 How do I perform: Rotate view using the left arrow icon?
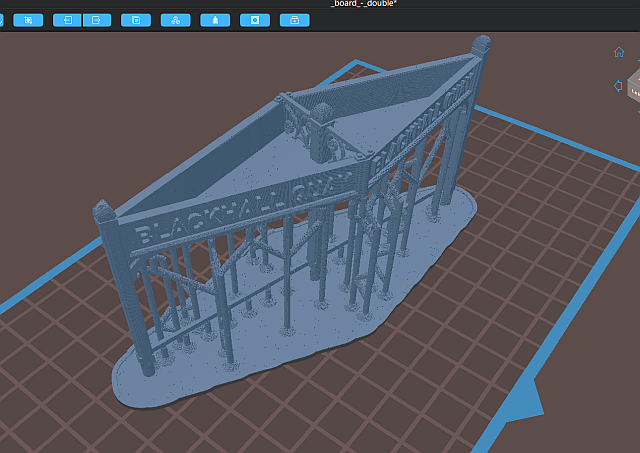pyautogui.click(x=618, y=86)
